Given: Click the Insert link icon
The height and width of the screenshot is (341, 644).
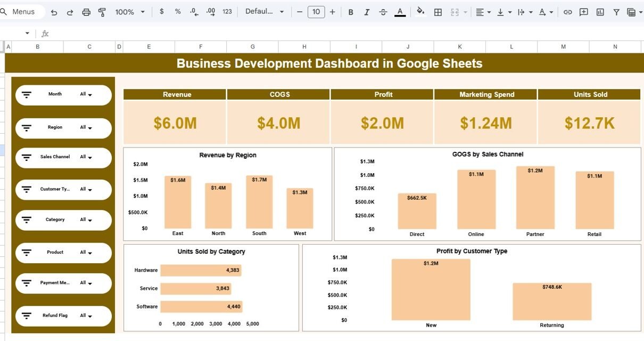Looking at the screenshot, I should click(x=568, y=12).
